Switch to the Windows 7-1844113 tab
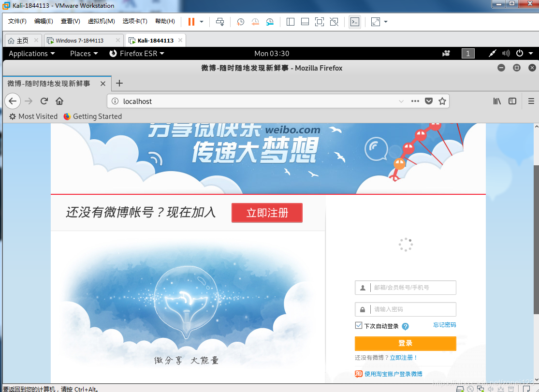The width and height of the screenshot is (539, 392). coord(79,41)
